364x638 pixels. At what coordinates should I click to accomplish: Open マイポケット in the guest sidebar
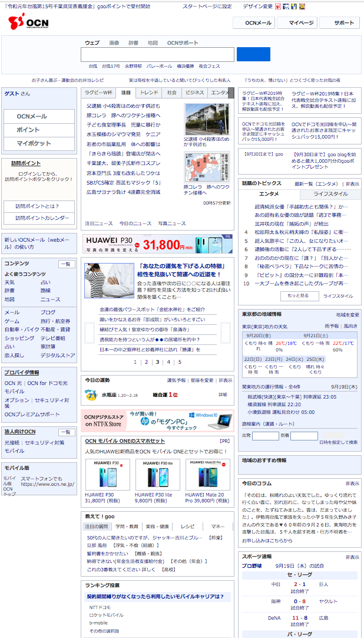pos(39,144)
